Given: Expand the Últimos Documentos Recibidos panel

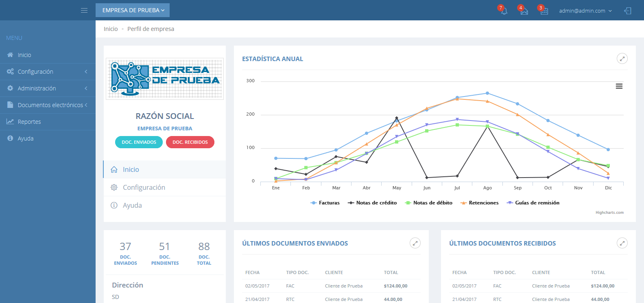Looking at the screenshot, I should tap(622, 243).
